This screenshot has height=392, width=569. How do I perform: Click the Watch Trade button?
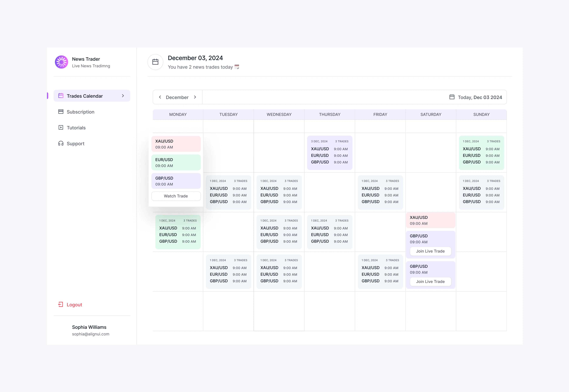tap(176, 196)
